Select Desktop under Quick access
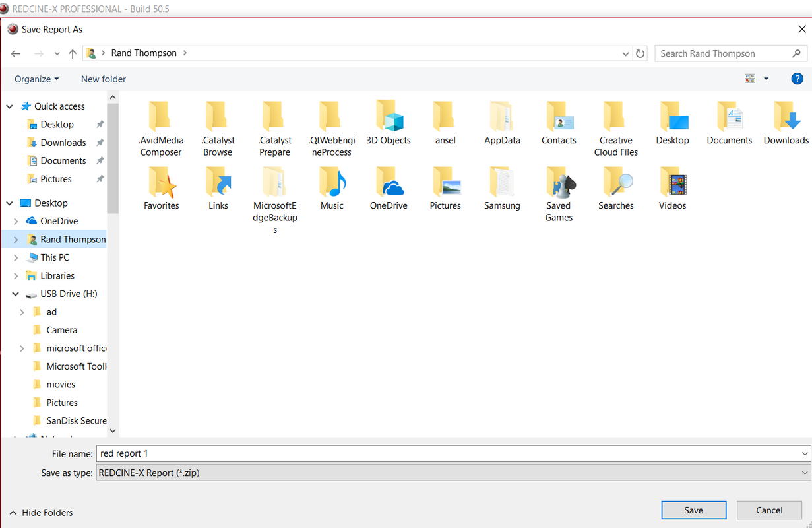 coord(57,124)
